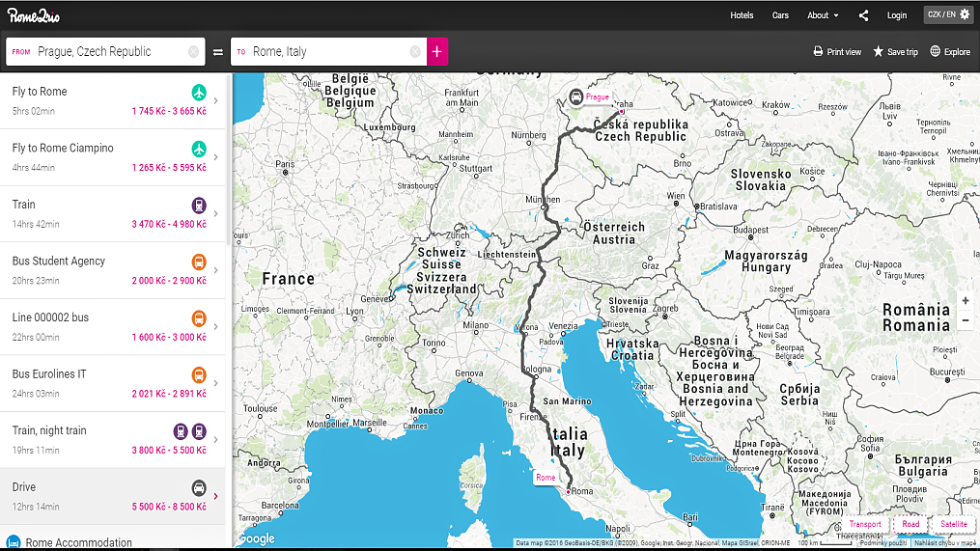The height and width of the screenshot is (551, 980).
Task: Select price 1 745 Kč - 3 665 Kč
Action: 169,111
